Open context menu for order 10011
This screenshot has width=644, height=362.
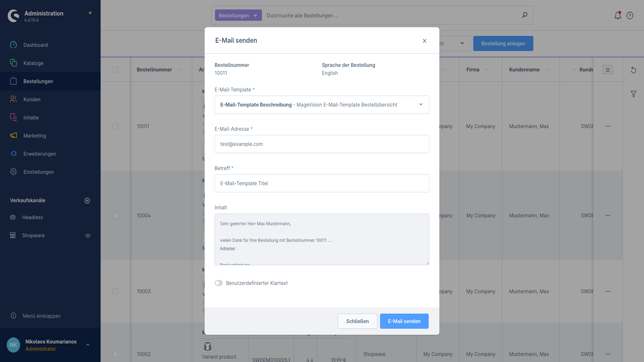point(608,126)
